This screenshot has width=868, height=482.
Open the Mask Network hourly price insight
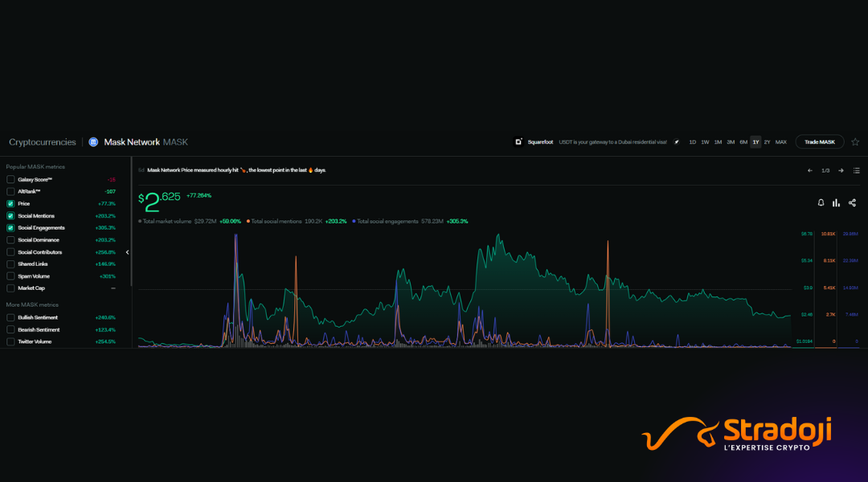coord(236,170)
